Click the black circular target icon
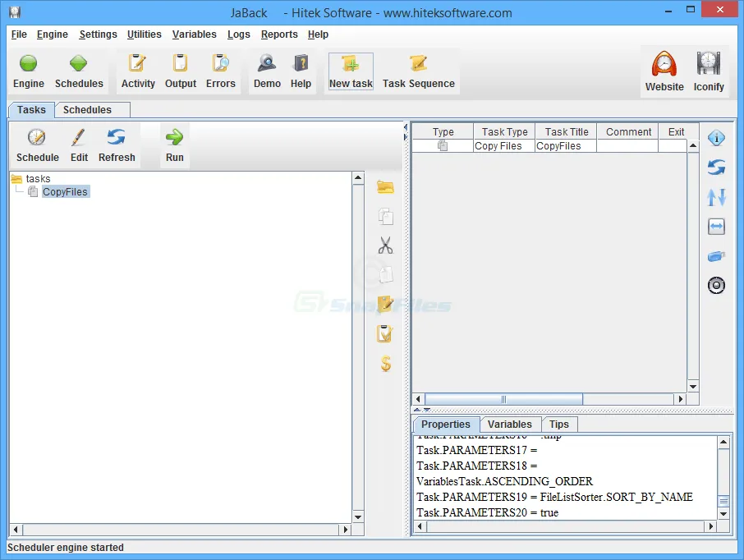 coord(716,285)
